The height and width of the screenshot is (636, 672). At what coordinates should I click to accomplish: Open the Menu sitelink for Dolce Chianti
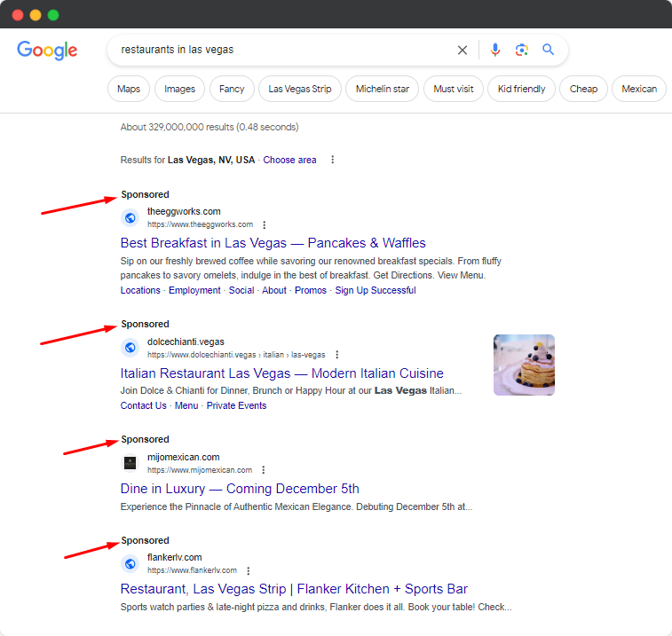click(x=186, y=405)
